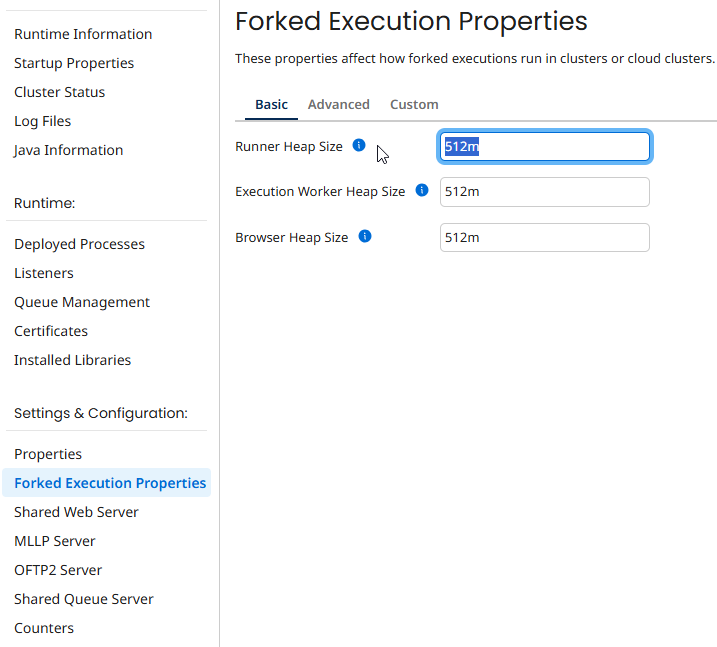Click the Runner Heap Size info icon
717x647 pixels.
pyautogui.click(x=359, y=146)
